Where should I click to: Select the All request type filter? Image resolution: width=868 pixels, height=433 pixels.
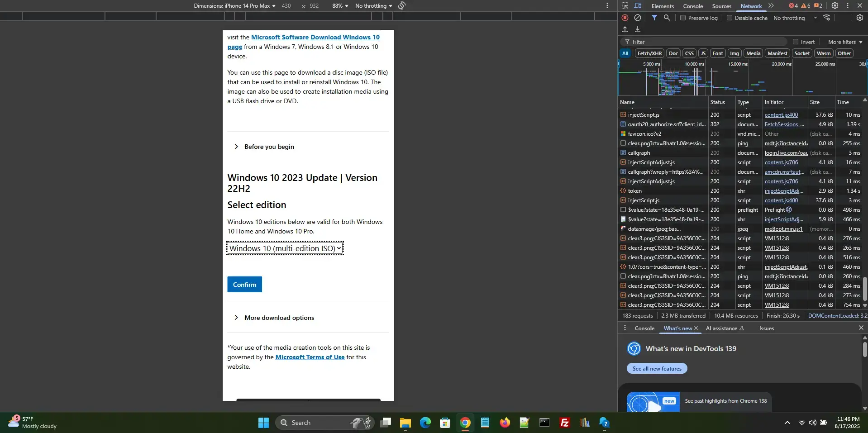coord(625,53)
